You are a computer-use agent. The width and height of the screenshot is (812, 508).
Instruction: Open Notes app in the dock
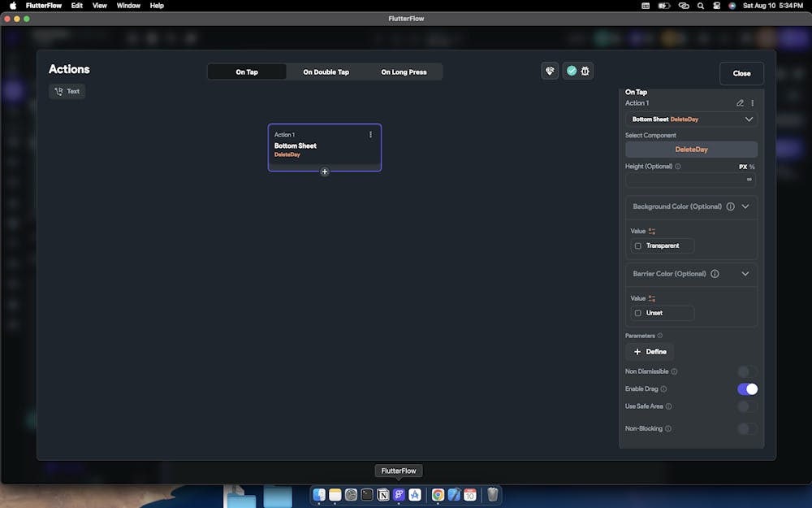[335, 494]
